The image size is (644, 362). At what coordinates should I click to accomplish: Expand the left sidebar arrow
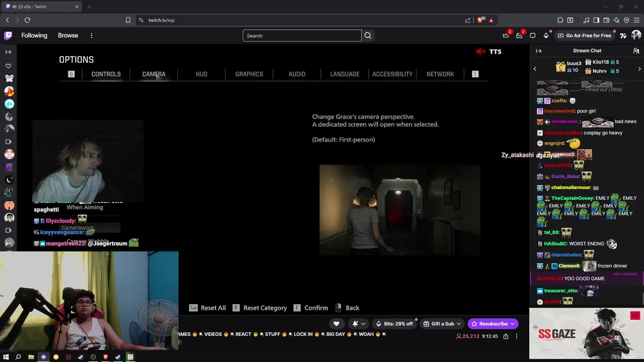[x=8, y=52]
